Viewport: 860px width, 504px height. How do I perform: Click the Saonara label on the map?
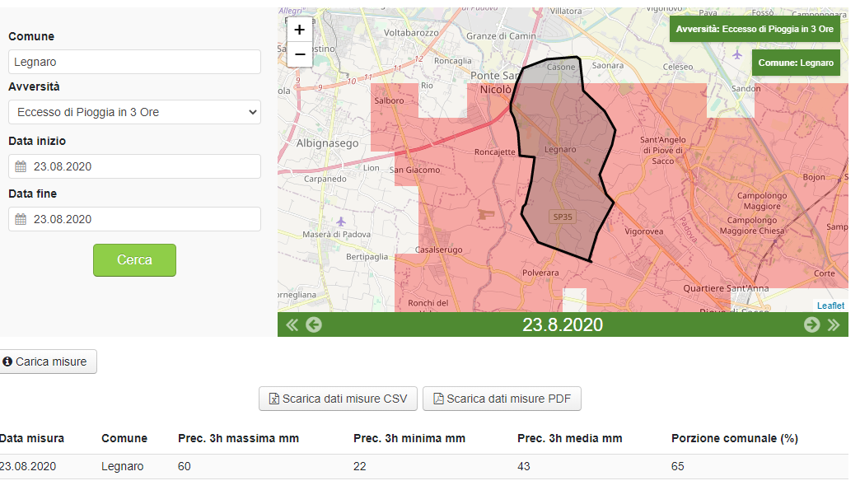click(x=608, y=66)
